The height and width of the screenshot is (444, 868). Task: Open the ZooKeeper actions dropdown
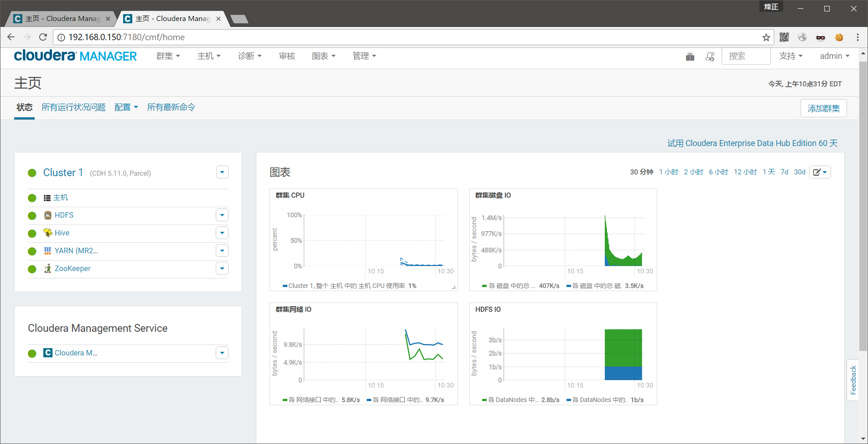(x=222, y=268)
